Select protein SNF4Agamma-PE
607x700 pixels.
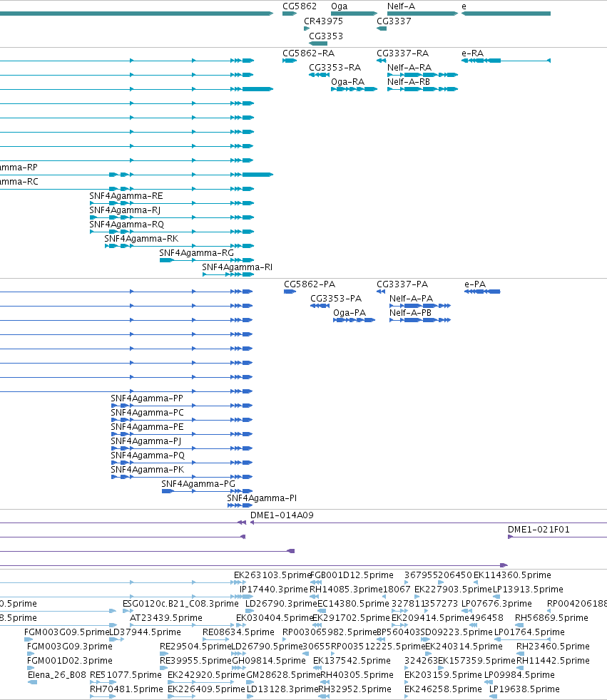point(147,427)
